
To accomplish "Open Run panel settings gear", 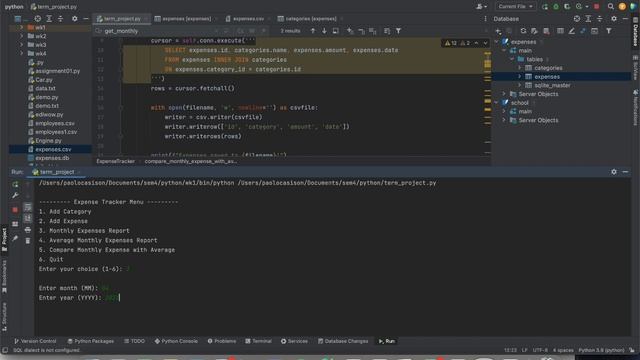I will tap(614, 172).
